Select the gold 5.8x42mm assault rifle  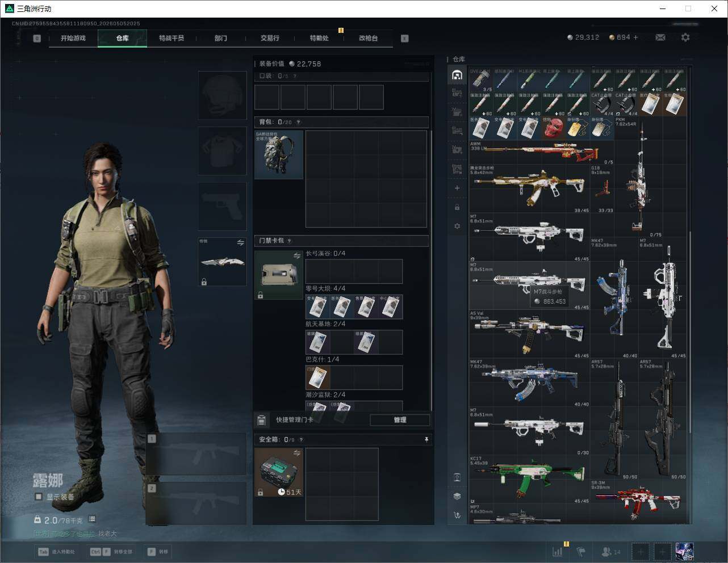(x=529, y=189)
